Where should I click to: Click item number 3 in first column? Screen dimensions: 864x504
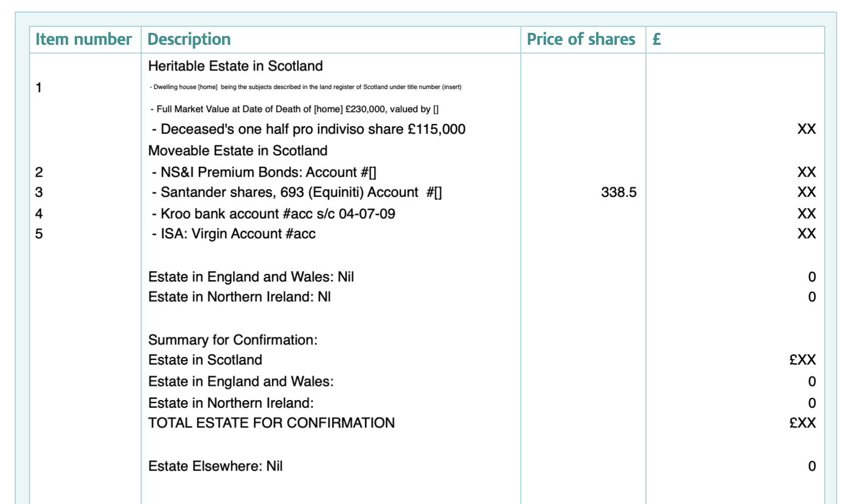[x=39, y=192]
